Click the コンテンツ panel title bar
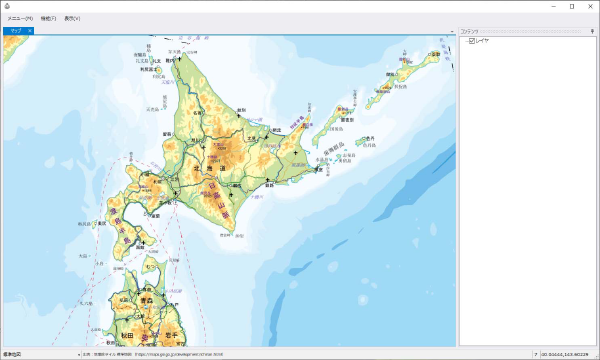Screen dimensions: 600x360 click(524, 31)
